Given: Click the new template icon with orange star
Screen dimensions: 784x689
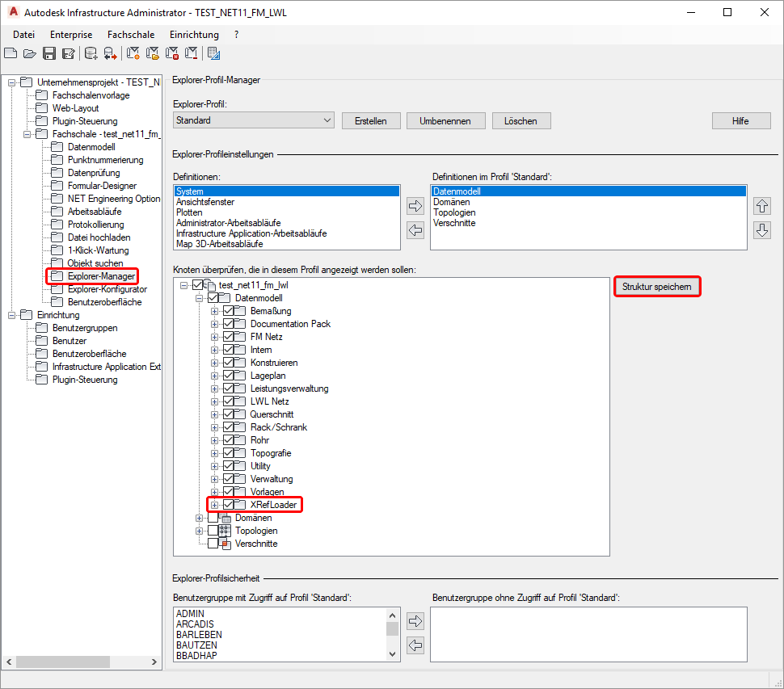Looking at the screenshot, I should [133, 53].
